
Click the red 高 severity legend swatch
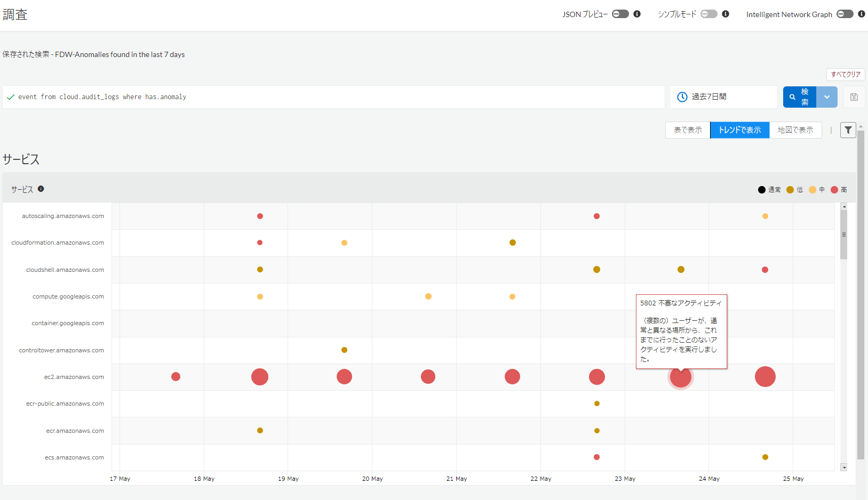tap(834, 190)
